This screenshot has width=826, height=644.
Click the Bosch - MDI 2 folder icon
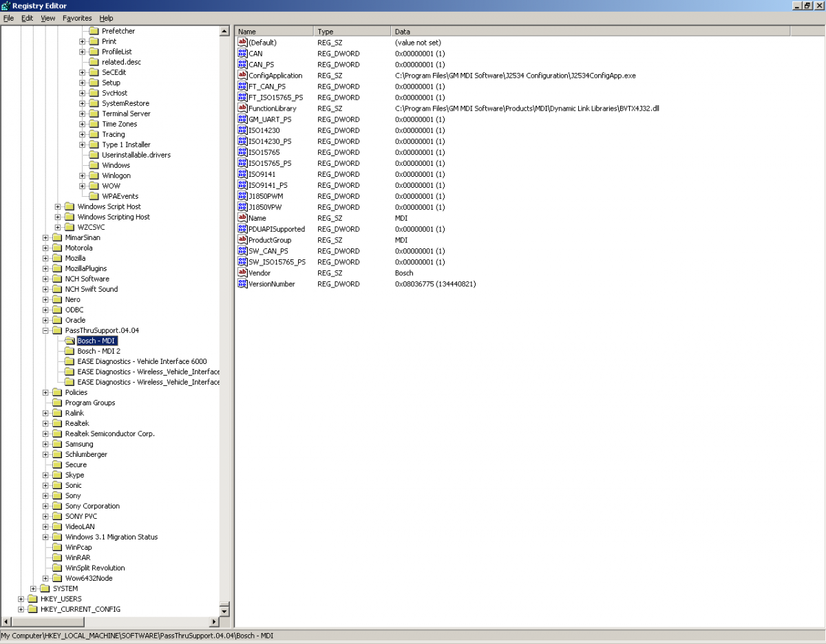pyautogui.click(x=70, y=351)
